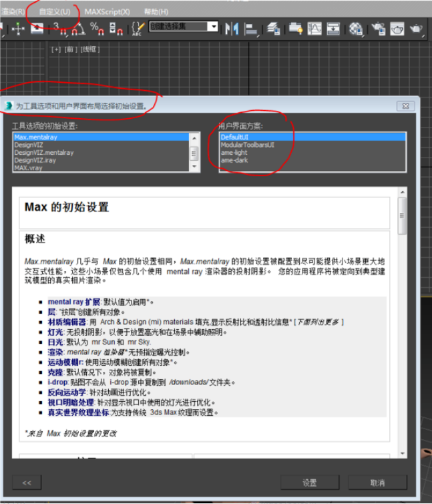The width and height of the screenshot is (432, 504).
Task: Click the description pane scrollbar thumb
Action: (403, 216)
